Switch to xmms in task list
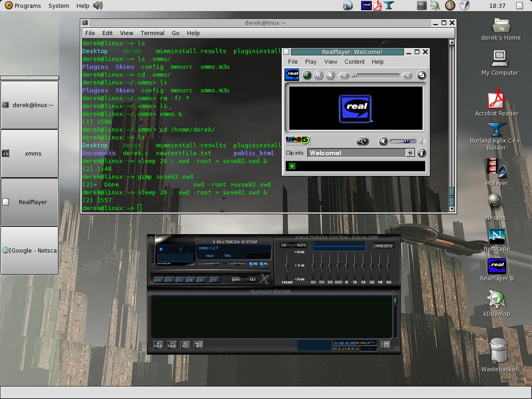532x399 pixels. (30, 153)
